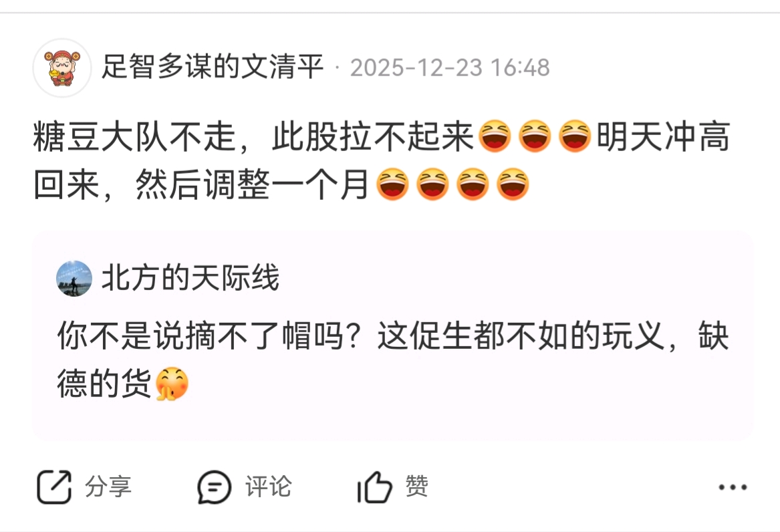The width and height of the screenshot is (780, 532).
Task: Click last laughing emoji after 调整一个月
Action: coord(513,184)
